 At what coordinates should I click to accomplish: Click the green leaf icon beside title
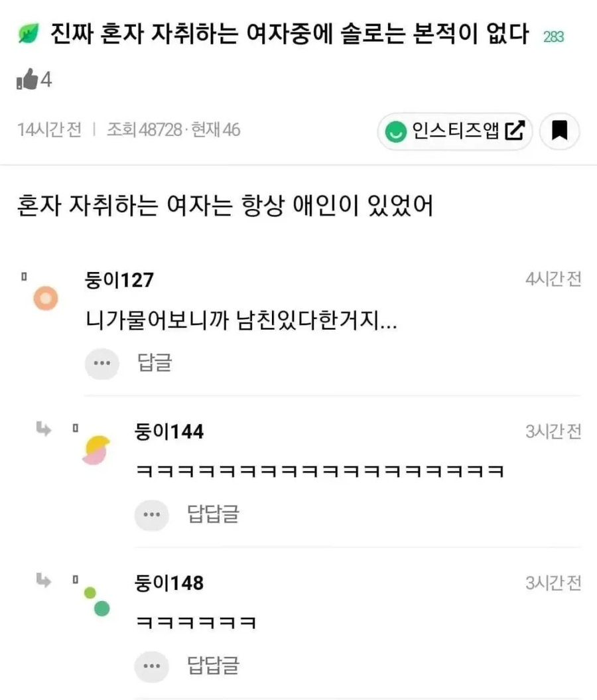29,34
